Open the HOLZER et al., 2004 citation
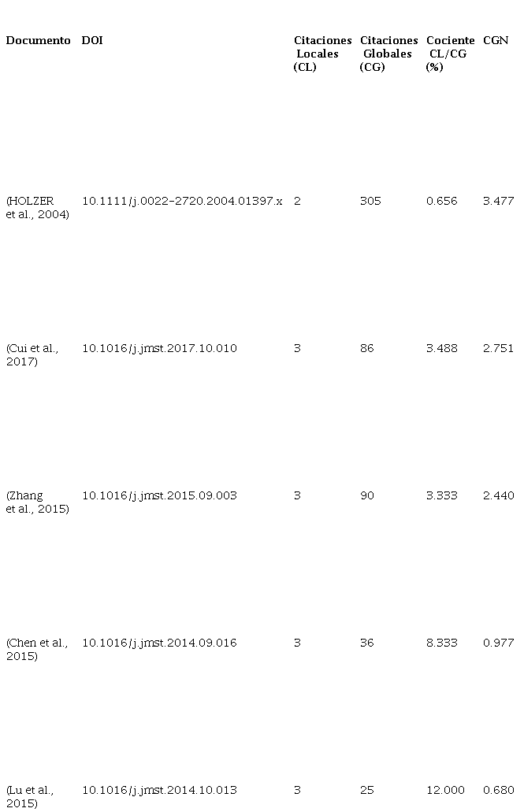524x812 pixels. pyautogui.click(x=37, y=208)
